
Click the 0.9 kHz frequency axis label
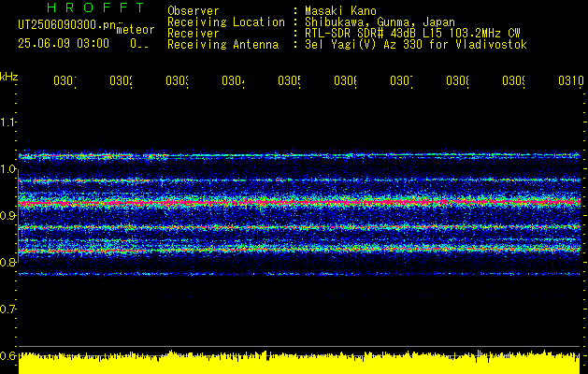(7, 216)
